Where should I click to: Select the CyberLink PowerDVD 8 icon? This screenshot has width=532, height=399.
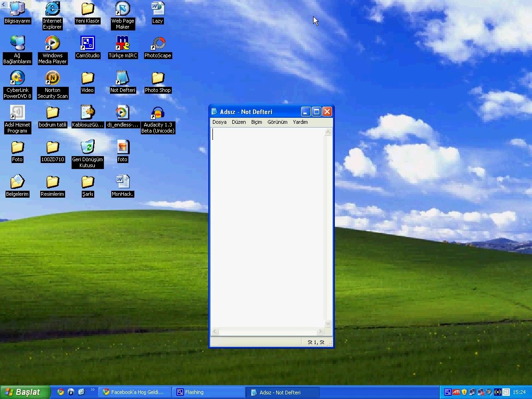tap(17, 85)
